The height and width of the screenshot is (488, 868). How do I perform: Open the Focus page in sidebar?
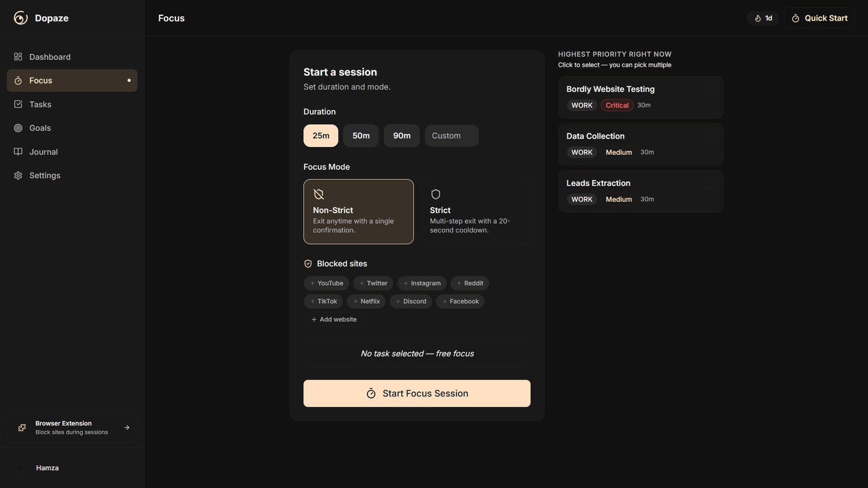click(72, 81)
